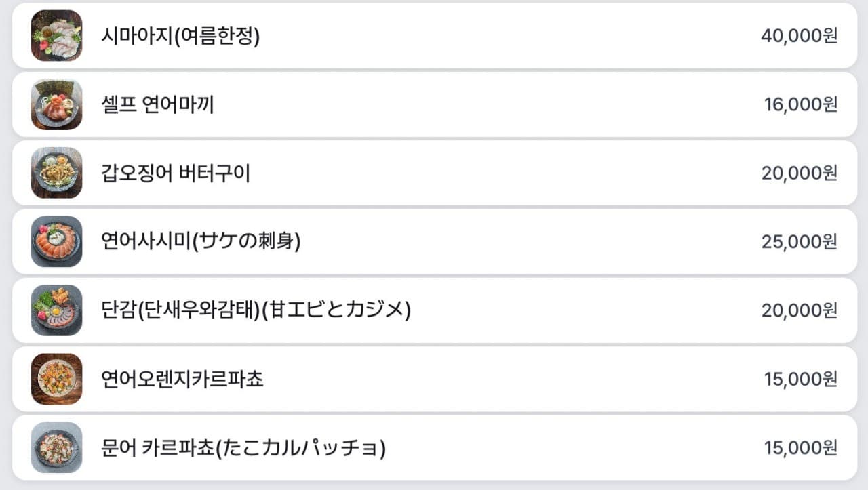Select the 연어오렌지카르파쵸 item name
The image size is (868, 490).
182,379
